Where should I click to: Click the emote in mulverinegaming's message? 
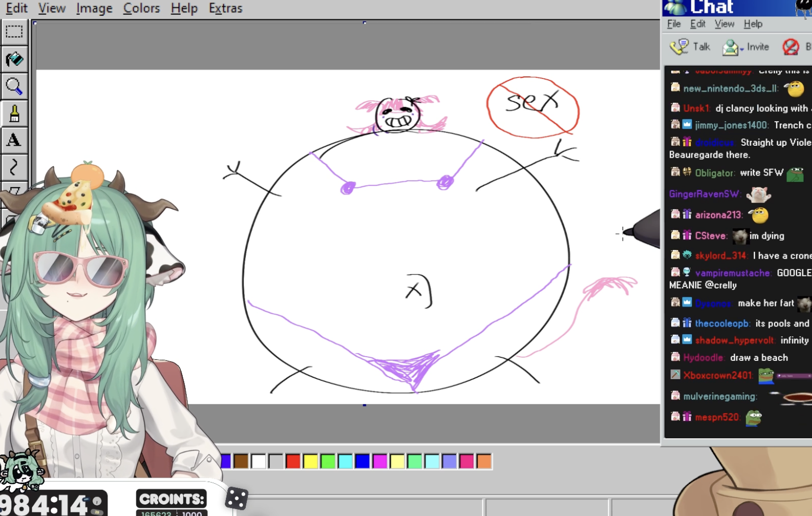[791, 397]
